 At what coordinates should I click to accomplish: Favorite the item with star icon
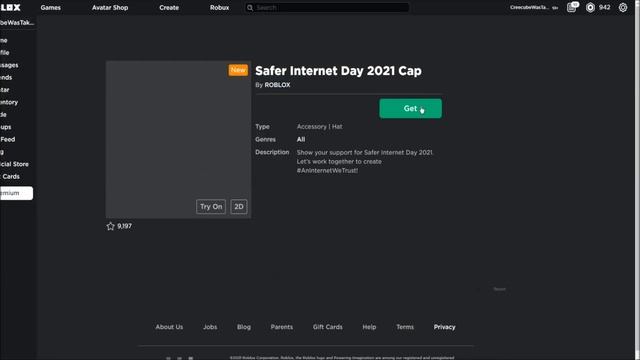point(110,226)
